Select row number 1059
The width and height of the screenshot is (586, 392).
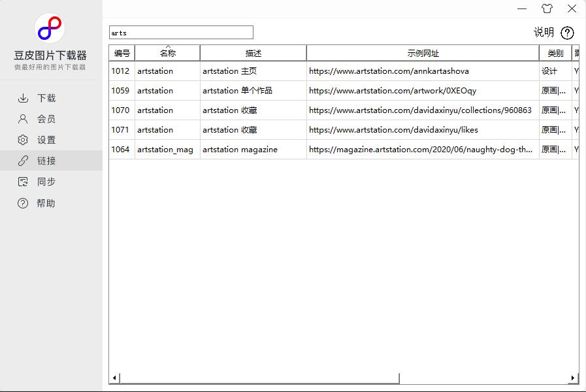[120, 90]
